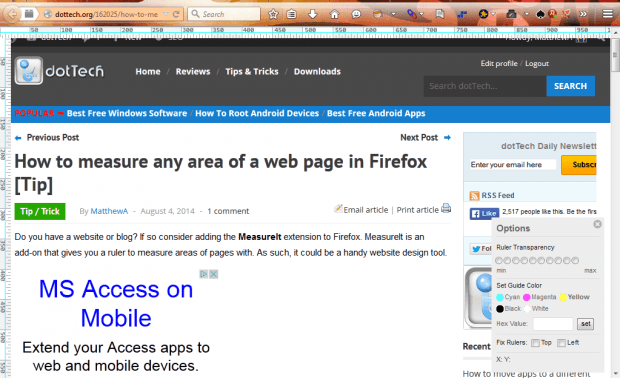
Task: Open the Home menu item on dotTech
Action: coord(148,72)
